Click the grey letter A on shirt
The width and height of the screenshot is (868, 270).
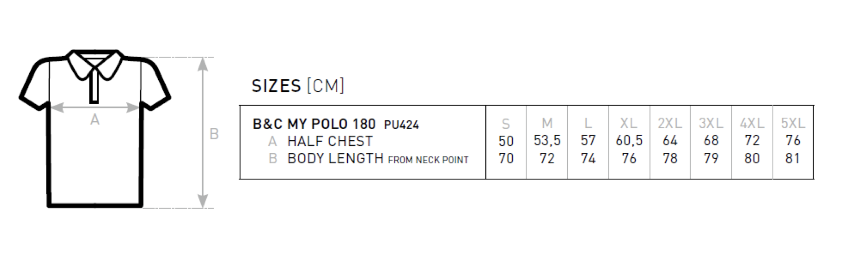click(x=95, y=119)
